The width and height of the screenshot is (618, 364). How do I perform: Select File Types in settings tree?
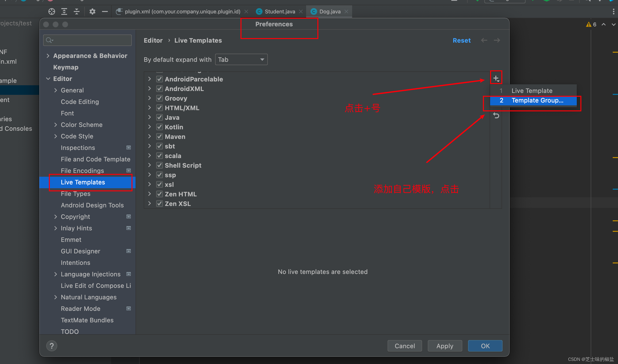[75, 194]
